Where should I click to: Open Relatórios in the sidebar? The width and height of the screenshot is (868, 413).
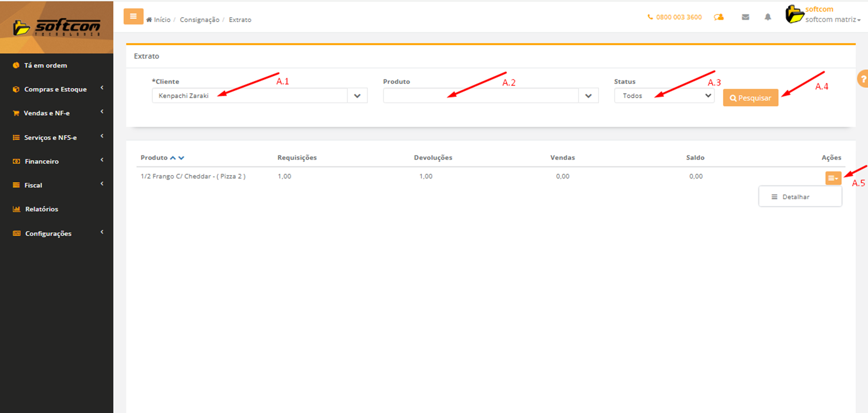tap(41, 209)
